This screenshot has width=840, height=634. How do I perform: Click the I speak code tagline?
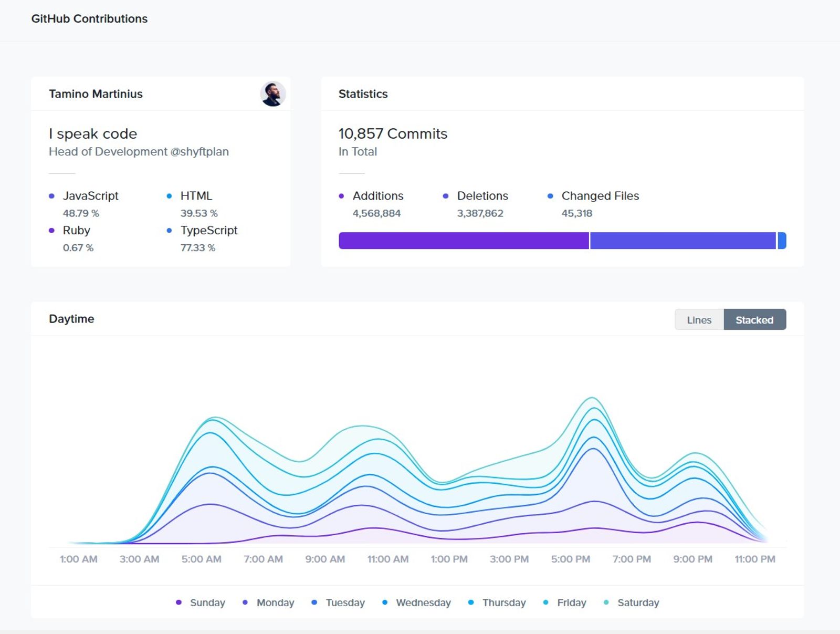tap(93, 134)
